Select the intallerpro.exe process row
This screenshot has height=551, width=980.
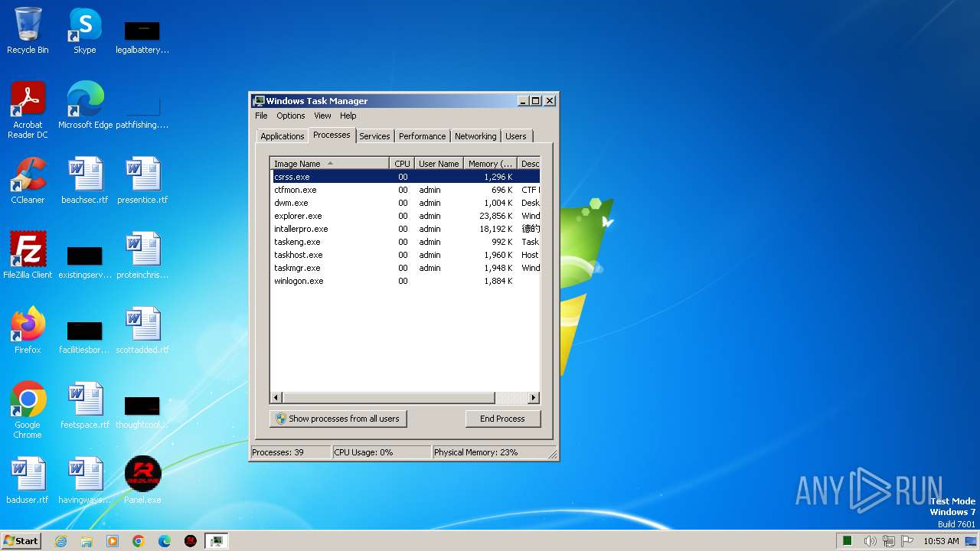click(x=405, y=229)
